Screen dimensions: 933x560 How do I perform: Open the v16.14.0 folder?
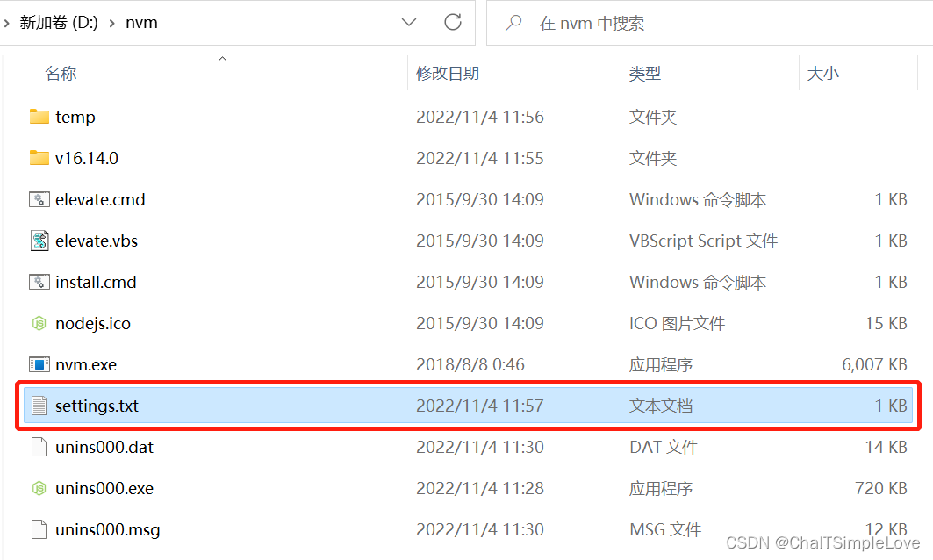coord(85,158)
